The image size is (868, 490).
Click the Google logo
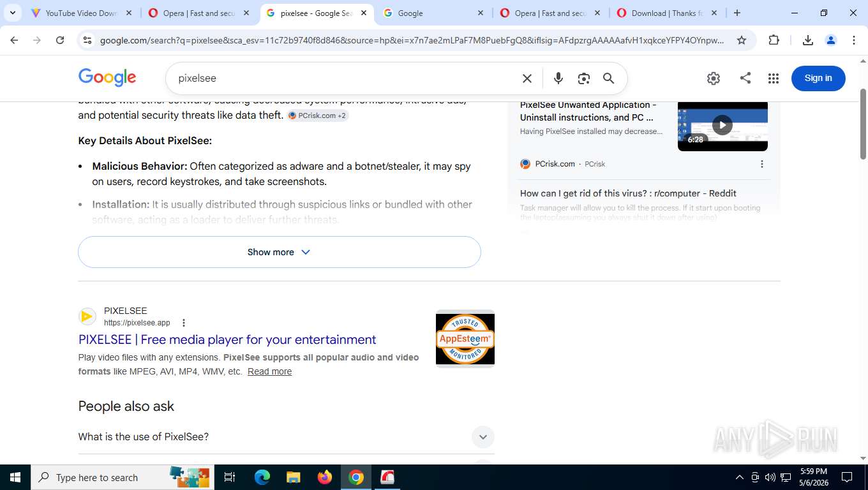[107, 78]
